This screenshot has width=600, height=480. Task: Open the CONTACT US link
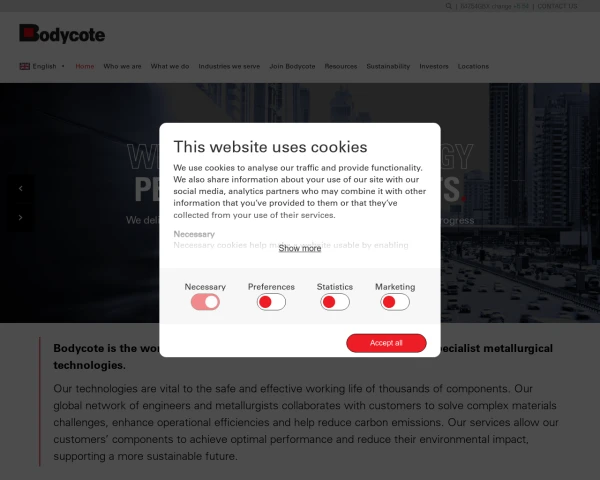tap(557, 6)
